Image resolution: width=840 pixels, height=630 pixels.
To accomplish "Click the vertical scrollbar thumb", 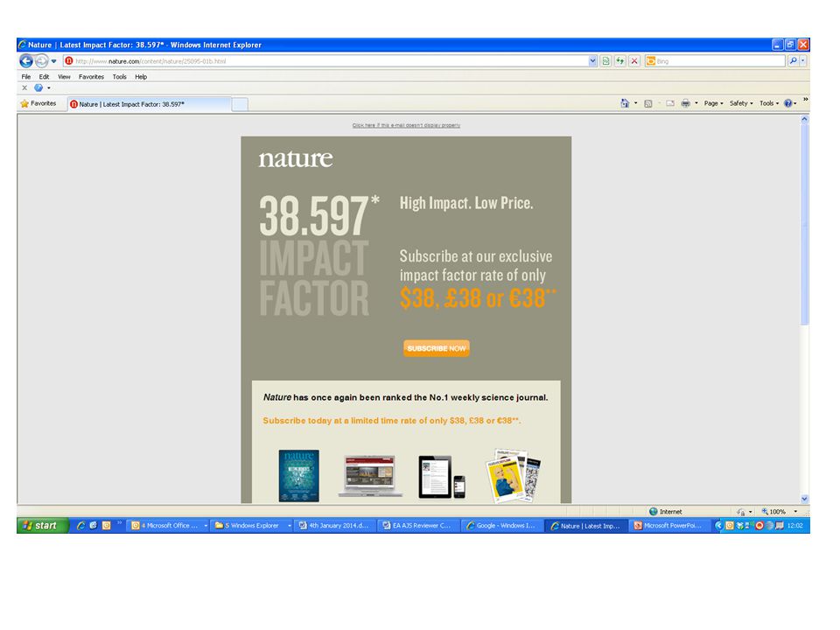I will tap(804, 225).
